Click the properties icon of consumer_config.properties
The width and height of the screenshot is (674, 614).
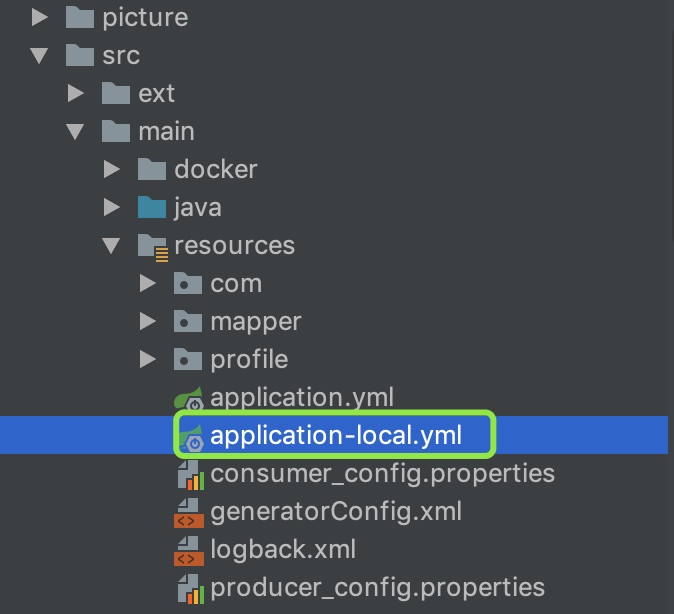point(190,475)
